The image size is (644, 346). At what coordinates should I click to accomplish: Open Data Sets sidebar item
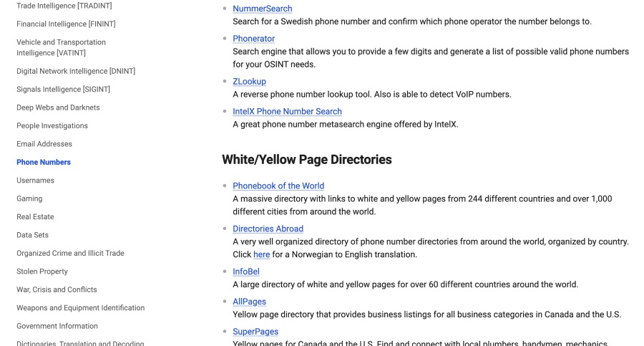coord(32,235)
